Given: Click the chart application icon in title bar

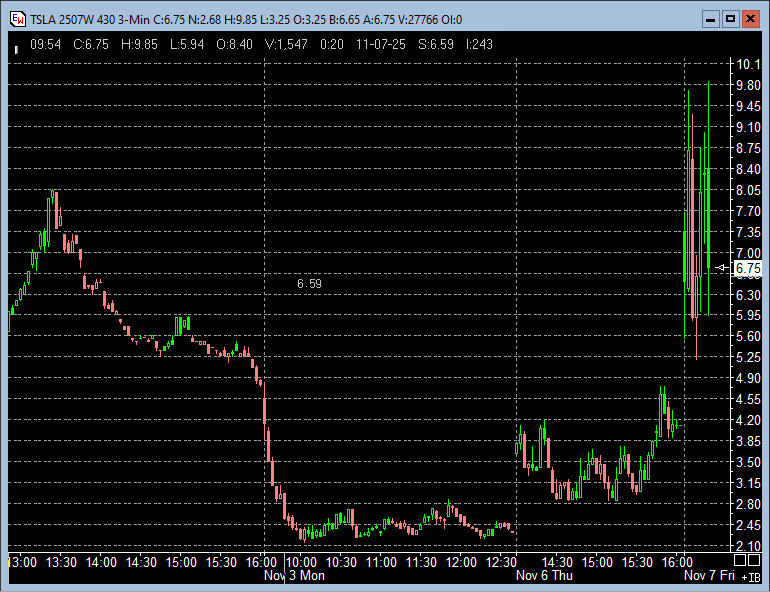Looking at the screenshot, I should click(x=17, y=18).
